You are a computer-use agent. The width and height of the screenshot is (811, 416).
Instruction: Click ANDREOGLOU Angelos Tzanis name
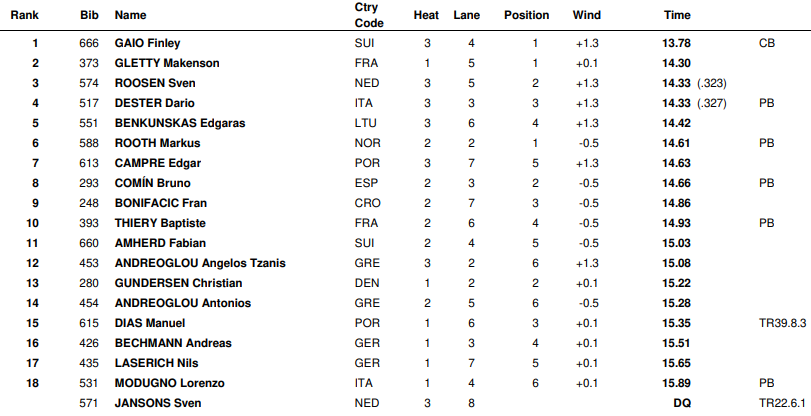click(200, 263)
